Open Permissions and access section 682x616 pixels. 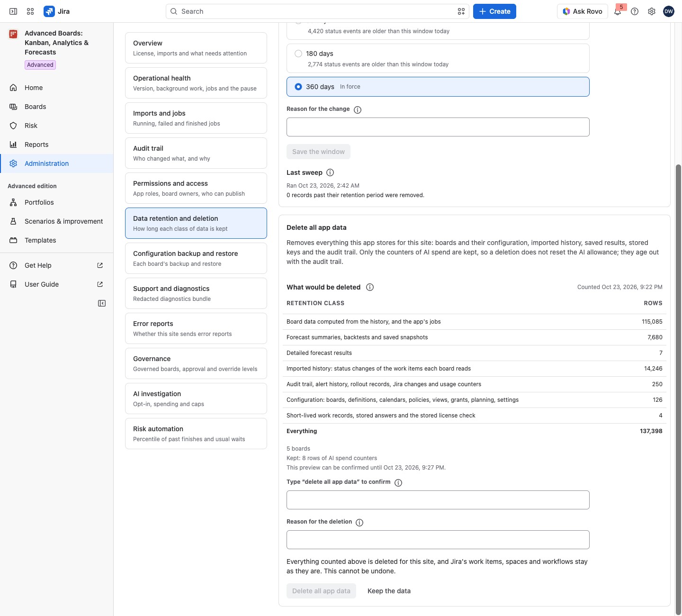[196, 188]
